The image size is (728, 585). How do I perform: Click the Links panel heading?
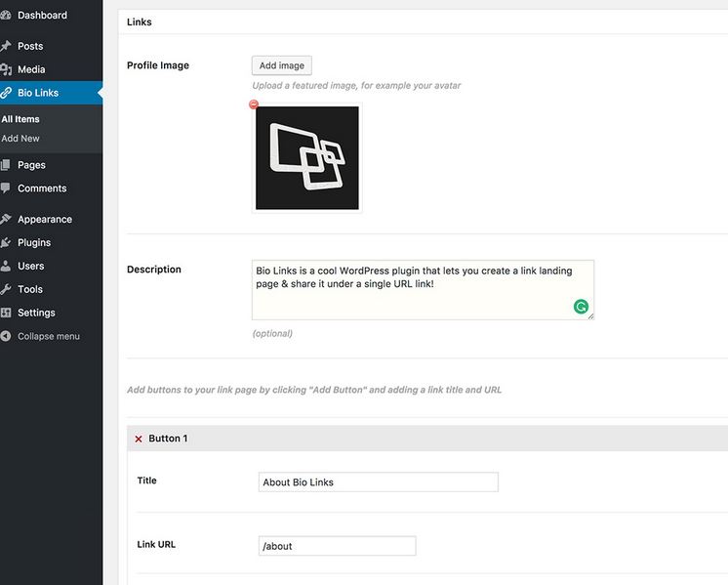click(x=140, y=21)
